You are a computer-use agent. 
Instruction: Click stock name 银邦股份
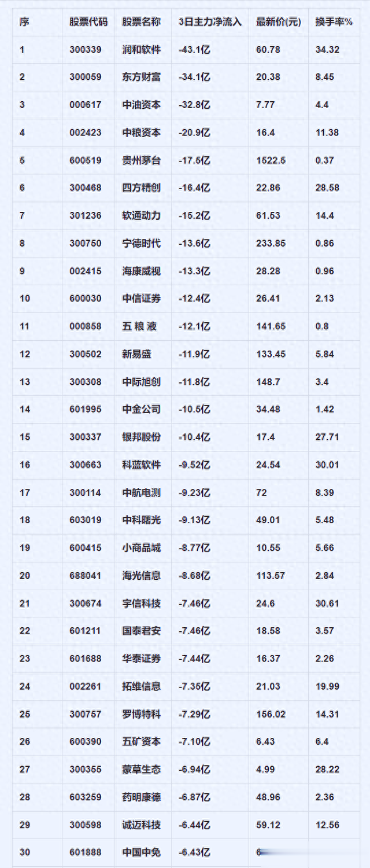(142, 437)
